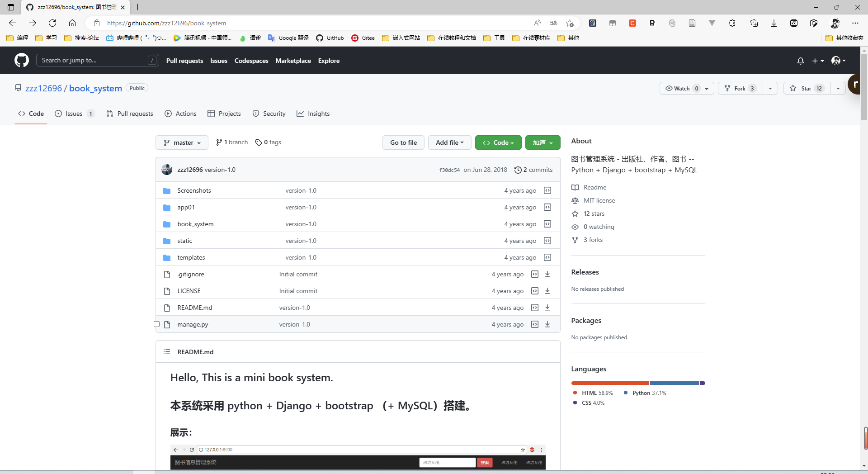Screen dimensions: 868x474
Task: Open a new browser tab with plus
Action: point(138,7)
